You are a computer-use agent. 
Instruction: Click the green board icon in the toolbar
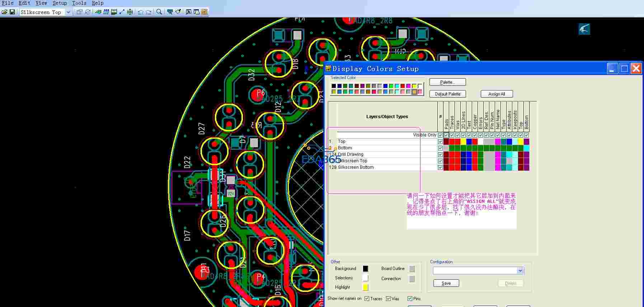click(98, 12)
